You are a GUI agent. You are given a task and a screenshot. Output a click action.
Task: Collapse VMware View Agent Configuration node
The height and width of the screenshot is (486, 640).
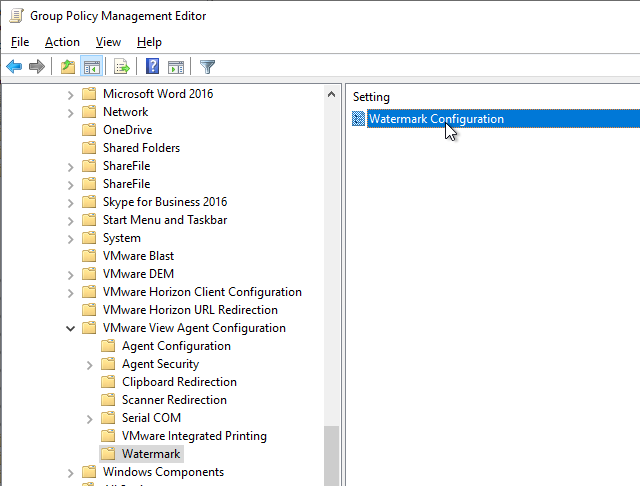71,328
